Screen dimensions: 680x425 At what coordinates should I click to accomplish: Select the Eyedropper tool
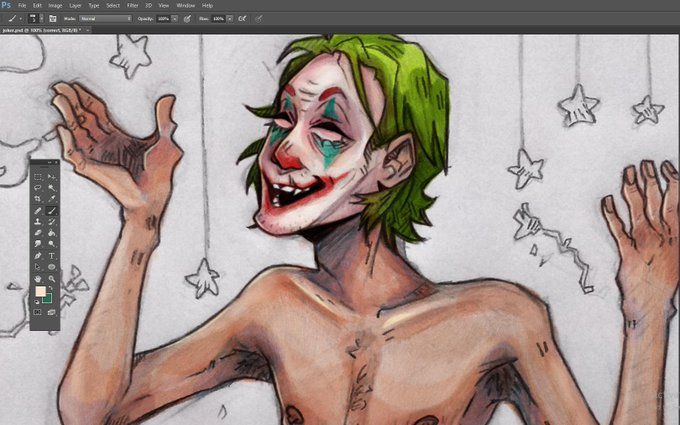click(x=52, y=199)
